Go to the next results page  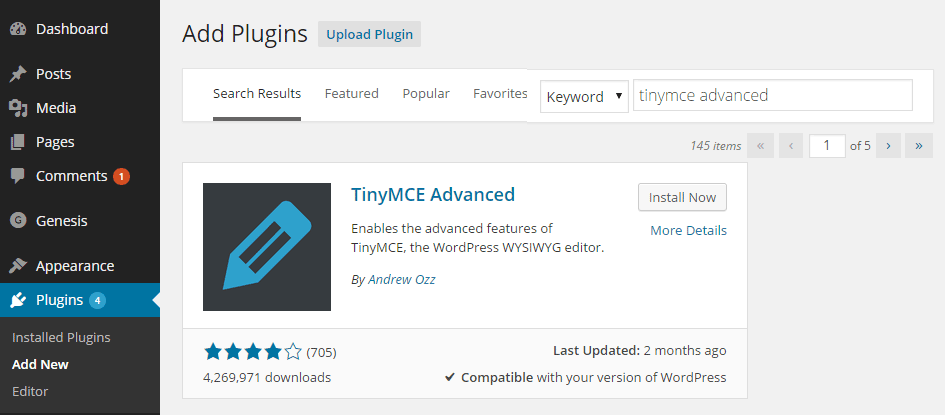click(x=889, y=146)
